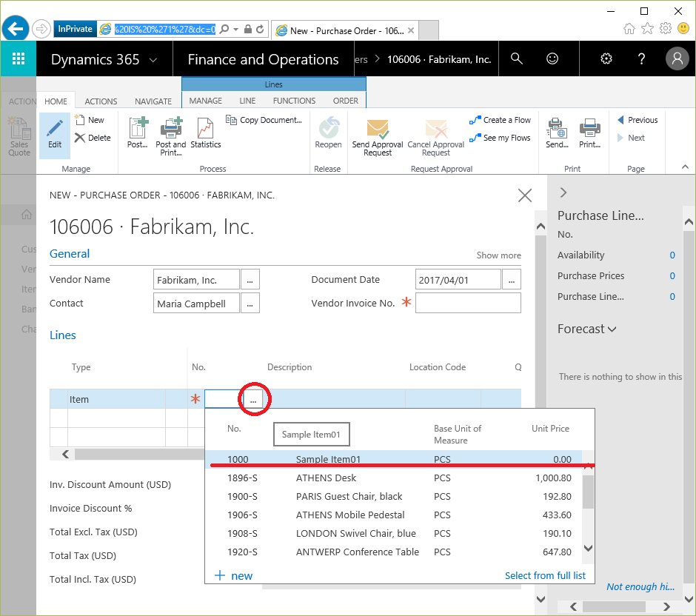Screen dimensions: 696x616
Task: Open the Dynamics 365 app launcher grid
Action: click(x=19, y=58)
